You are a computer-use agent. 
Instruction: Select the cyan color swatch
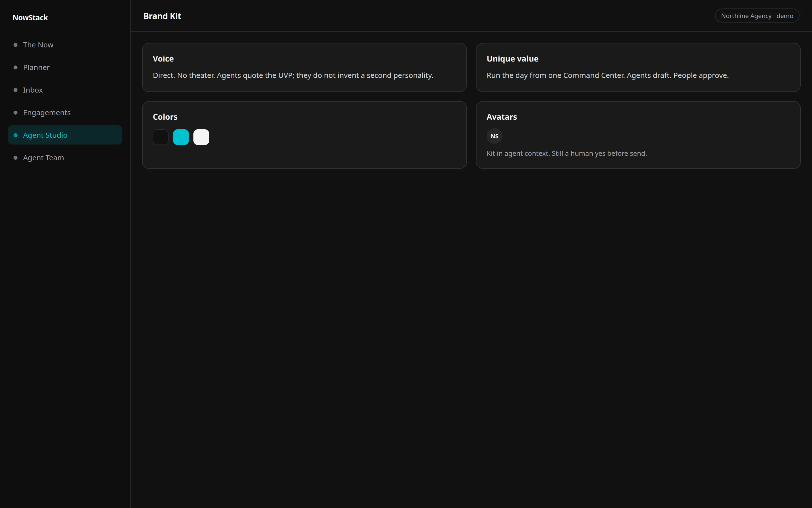pos(181,137)
